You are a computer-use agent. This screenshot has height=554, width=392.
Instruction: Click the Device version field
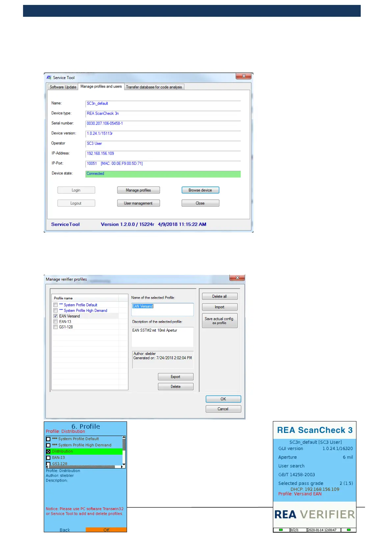(163, 134)
